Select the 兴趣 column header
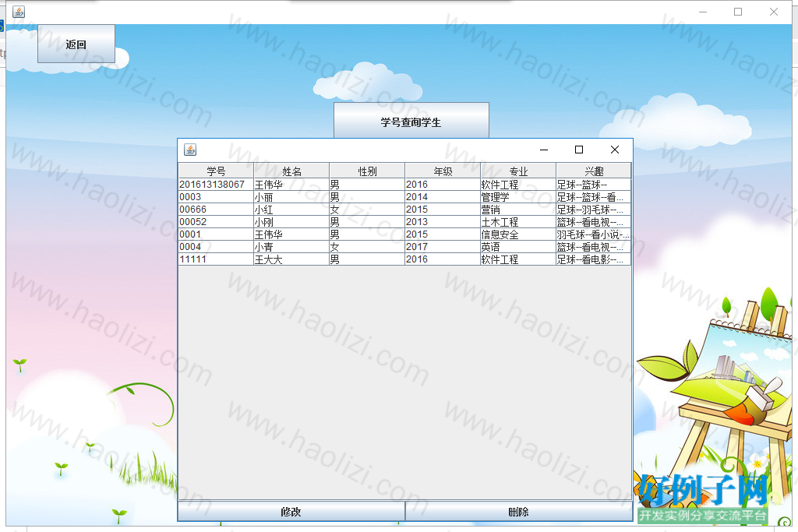Viewport: 798px width, 532px height. tap(594, 171)
